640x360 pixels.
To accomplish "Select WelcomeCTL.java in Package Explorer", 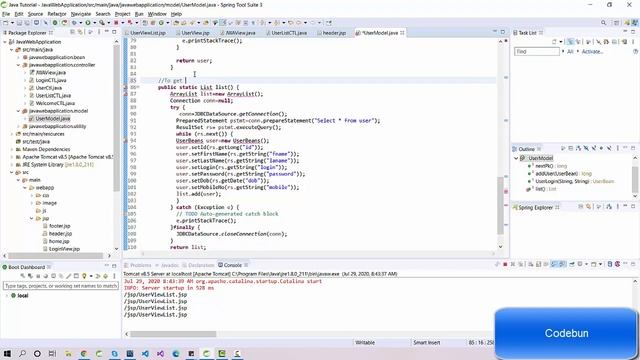I will point(55,103).
